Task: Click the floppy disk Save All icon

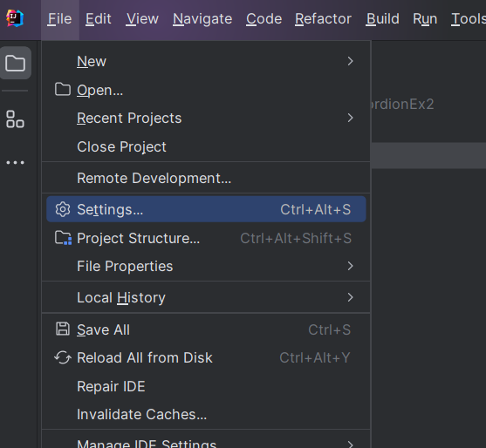Action: tap(63, 329)
